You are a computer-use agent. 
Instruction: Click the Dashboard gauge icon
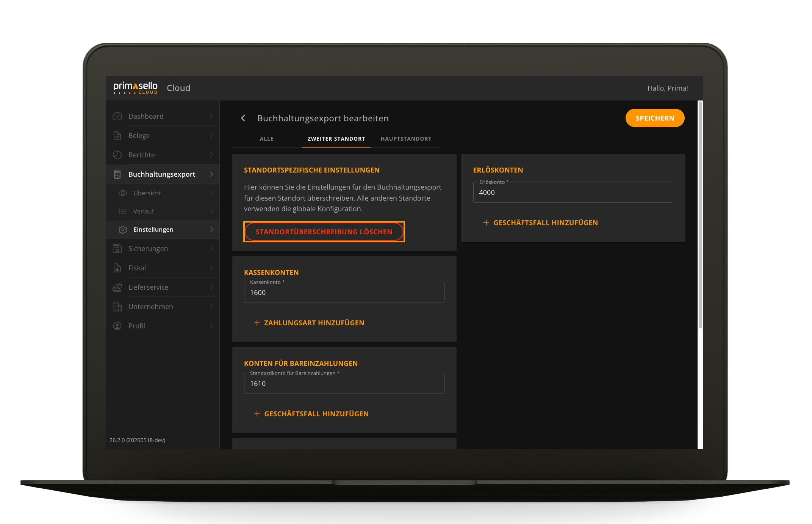point(117,116)
